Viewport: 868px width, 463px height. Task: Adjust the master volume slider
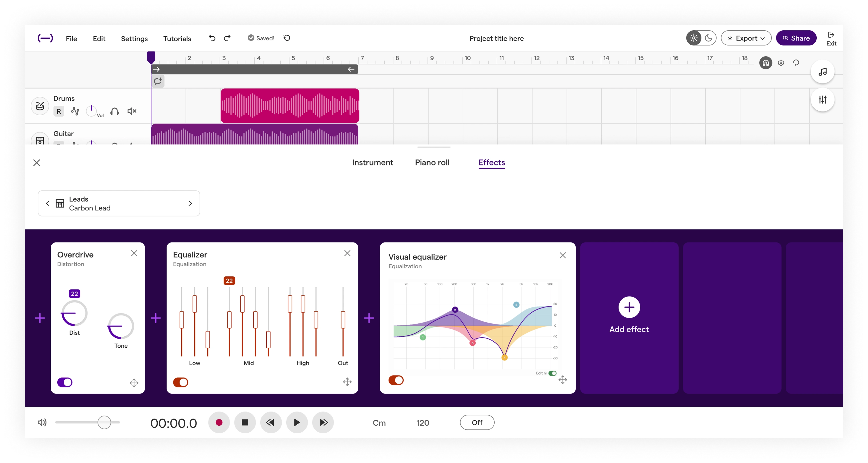click(104, 422)
